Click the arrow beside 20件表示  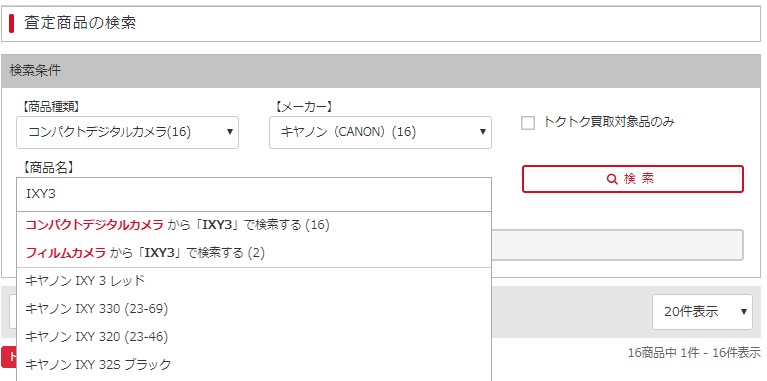tap(744, 311)
